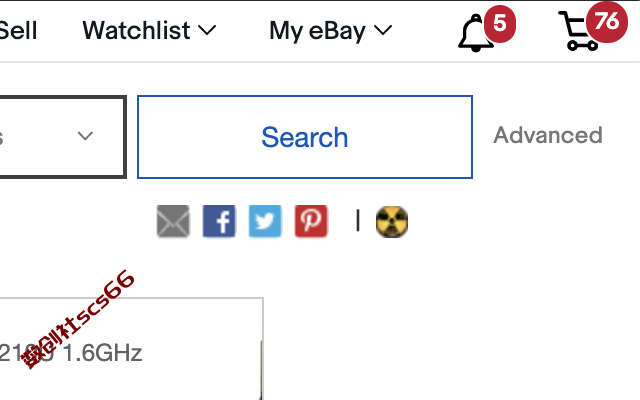The image size is (640, 400).
Task: Expand the Watchlist dropdown menu
Action: [x=149, y=31]
